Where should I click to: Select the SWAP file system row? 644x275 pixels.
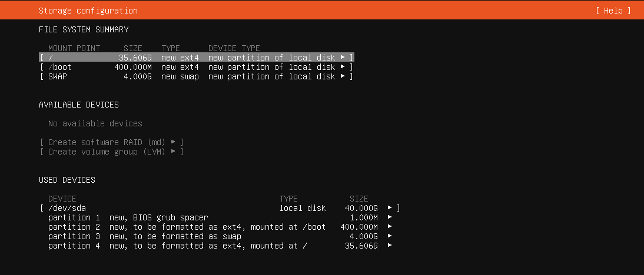(x=197, y=76)
